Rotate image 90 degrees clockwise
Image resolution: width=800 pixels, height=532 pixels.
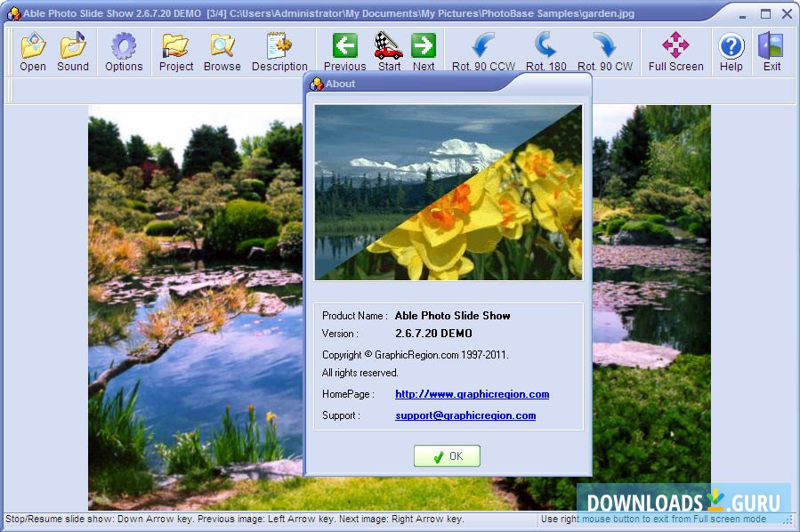click(605, 52)
